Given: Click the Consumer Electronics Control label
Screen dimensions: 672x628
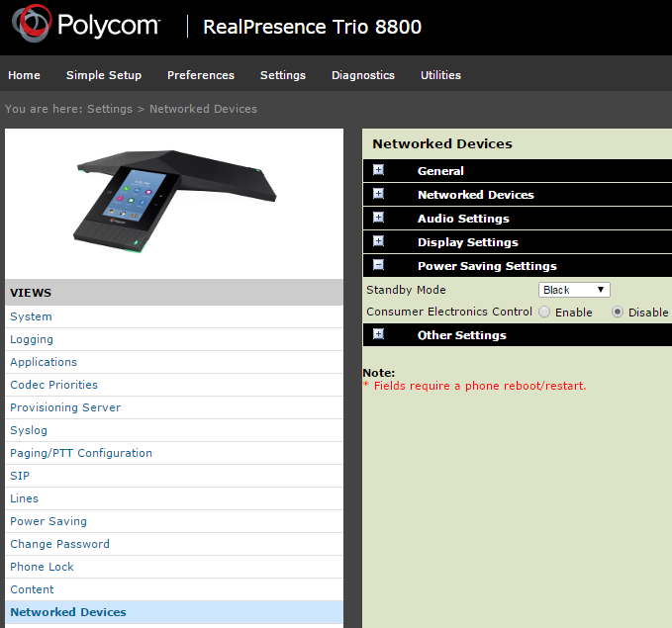Looking at the screenshot, I should (449, 312).
